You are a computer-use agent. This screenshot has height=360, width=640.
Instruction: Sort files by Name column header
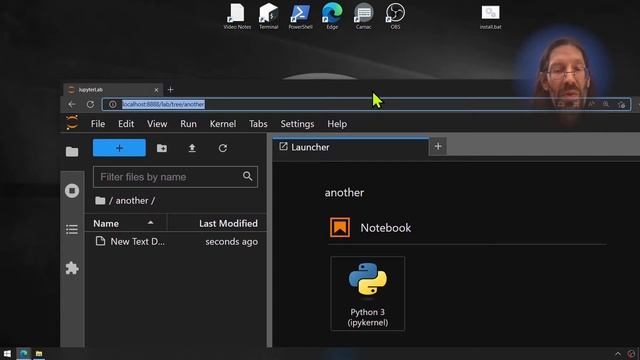pyautogui.click(x=125, y=223)
